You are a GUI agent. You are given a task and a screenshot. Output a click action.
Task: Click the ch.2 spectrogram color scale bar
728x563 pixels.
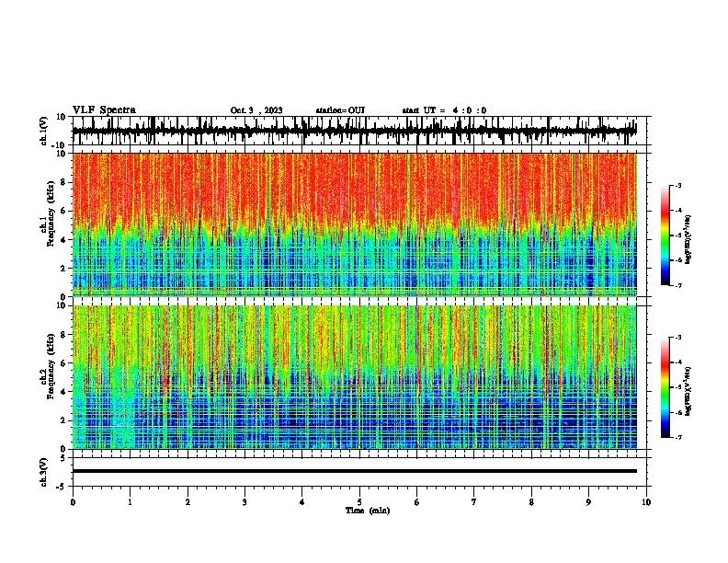[665, 387]
